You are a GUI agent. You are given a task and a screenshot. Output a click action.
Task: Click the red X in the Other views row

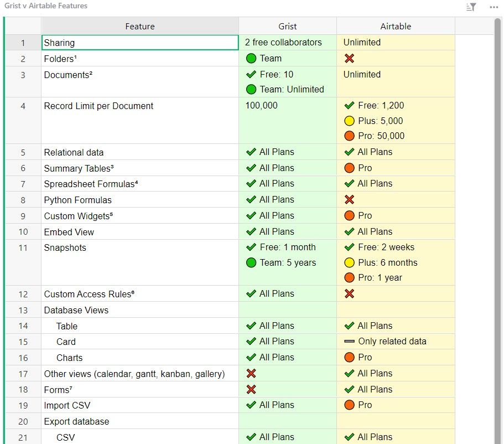point(251,373)
